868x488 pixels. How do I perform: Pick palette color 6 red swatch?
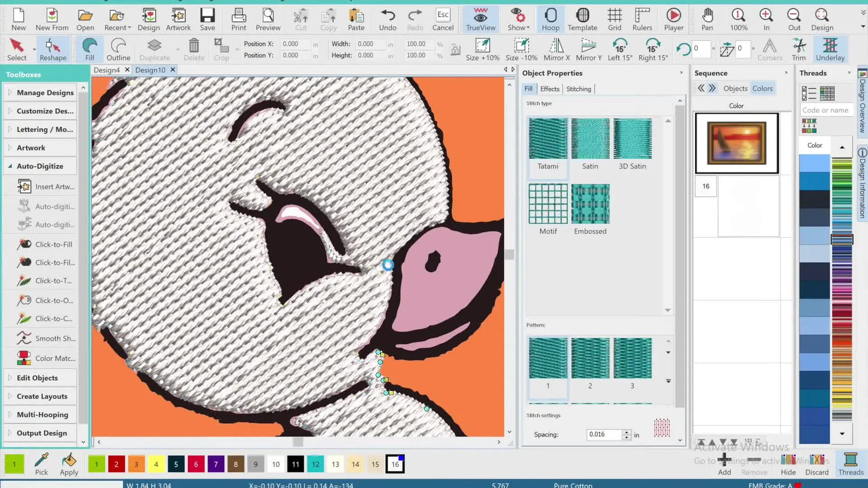point(196,465)
